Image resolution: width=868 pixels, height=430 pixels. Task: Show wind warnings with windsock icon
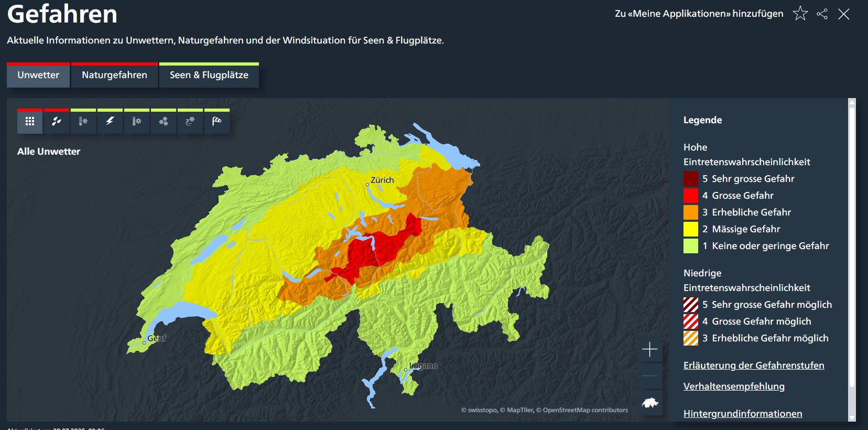tap(217, 122)
